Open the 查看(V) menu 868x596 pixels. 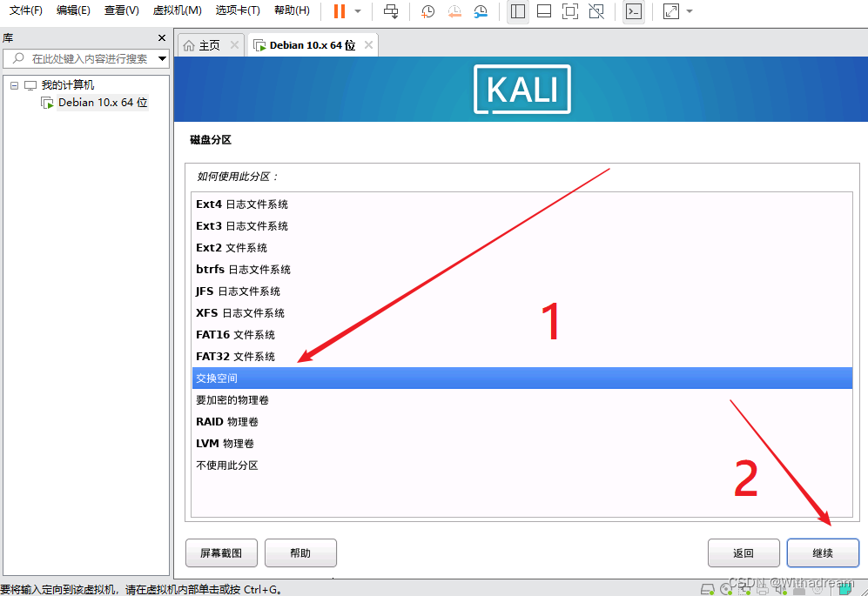tap(121, 10)
